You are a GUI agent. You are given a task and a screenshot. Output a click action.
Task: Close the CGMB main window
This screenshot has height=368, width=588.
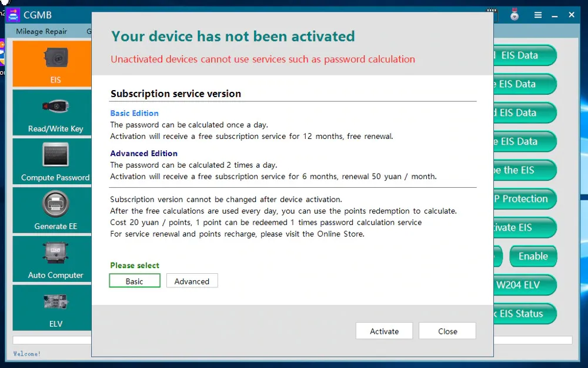click(x=572, y=15)
